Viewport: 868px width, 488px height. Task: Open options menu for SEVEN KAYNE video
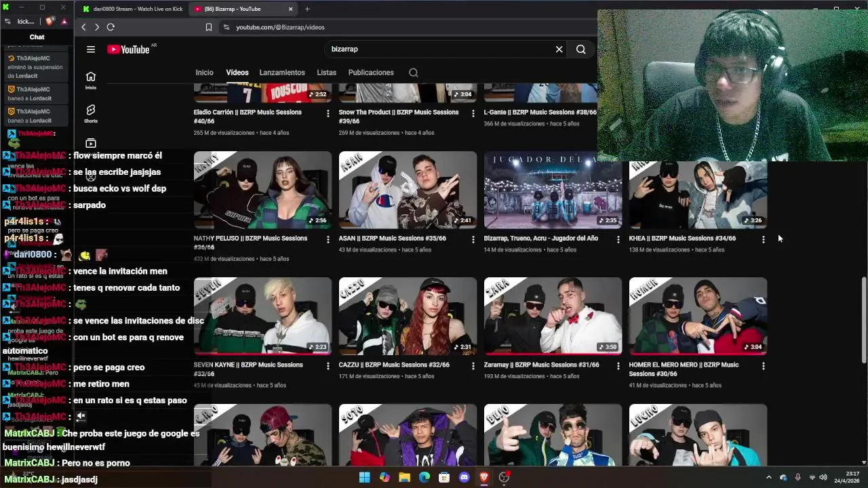pyautogui.click(x=328, y=366)
